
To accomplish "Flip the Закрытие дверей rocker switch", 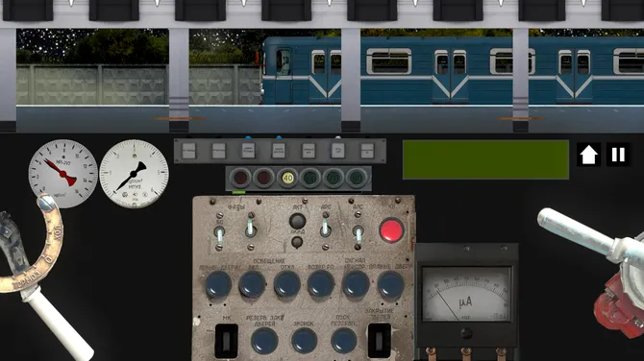I will [380, 341].
